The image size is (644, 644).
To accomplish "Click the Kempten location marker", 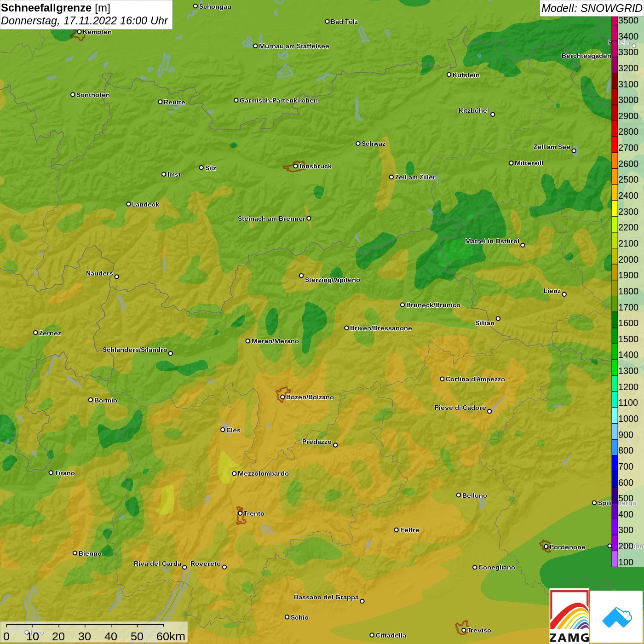I will pyautogui.click(x=79, y=32).
